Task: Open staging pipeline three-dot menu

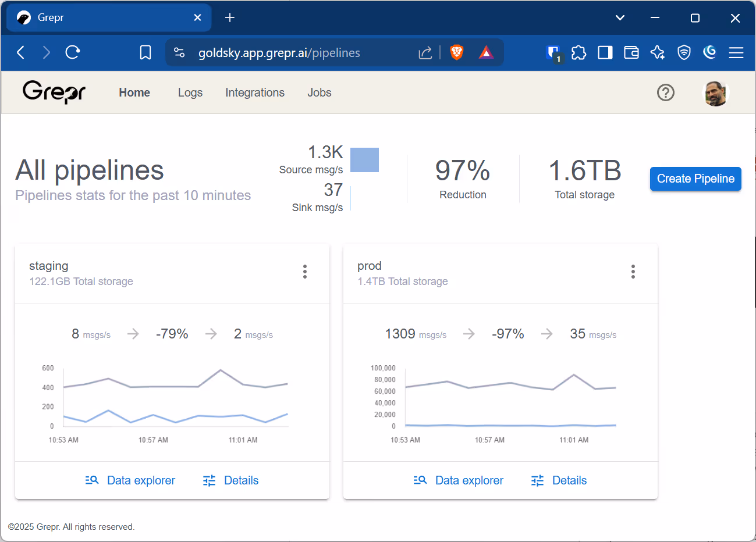Action: pos(304,272)
